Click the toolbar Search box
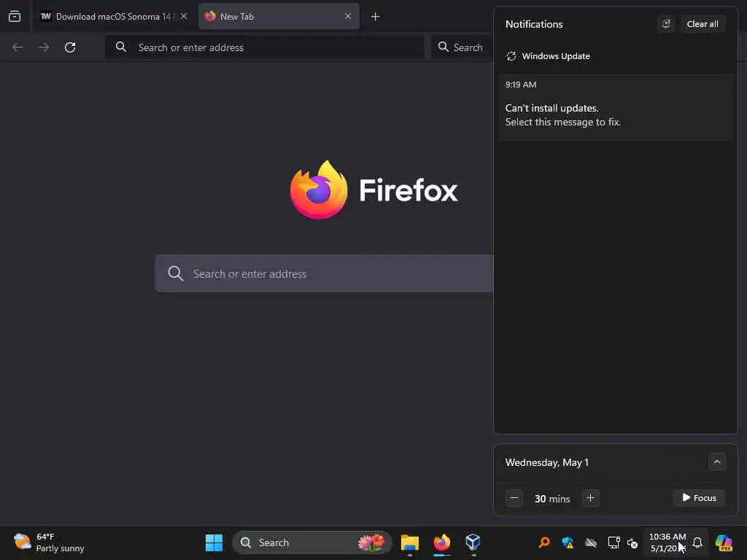The width and height of the screenshot is (747, 560). (x=462, y=47)
